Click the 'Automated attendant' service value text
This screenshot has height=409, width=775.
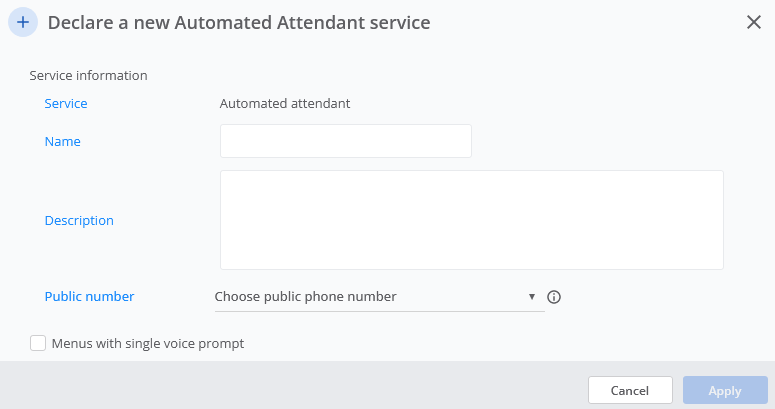285,103
